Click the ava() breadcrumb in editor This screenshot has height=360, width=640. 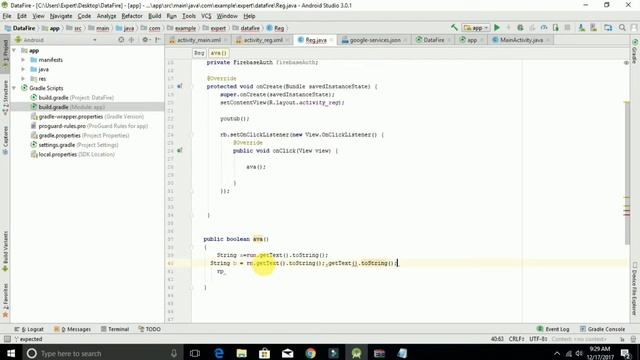tap(219, 53)
